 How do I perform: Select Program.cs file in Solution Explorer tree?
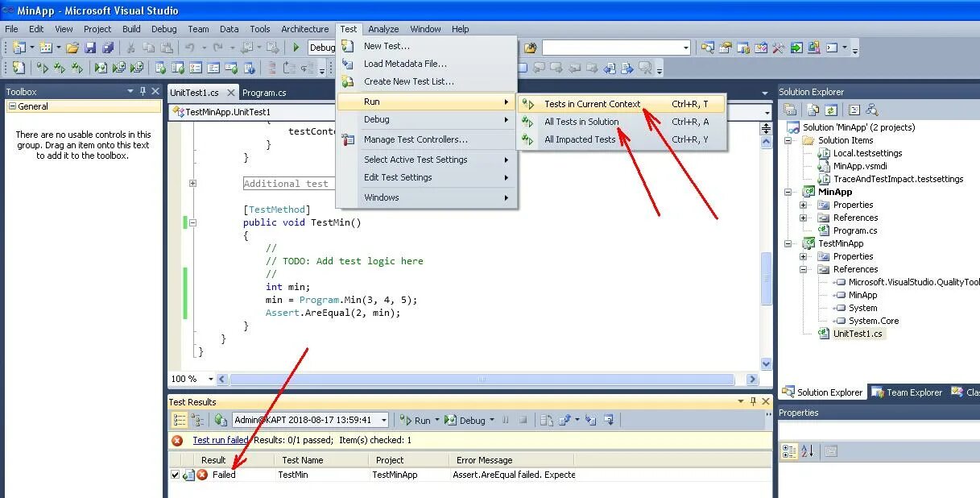coord(855,230)
